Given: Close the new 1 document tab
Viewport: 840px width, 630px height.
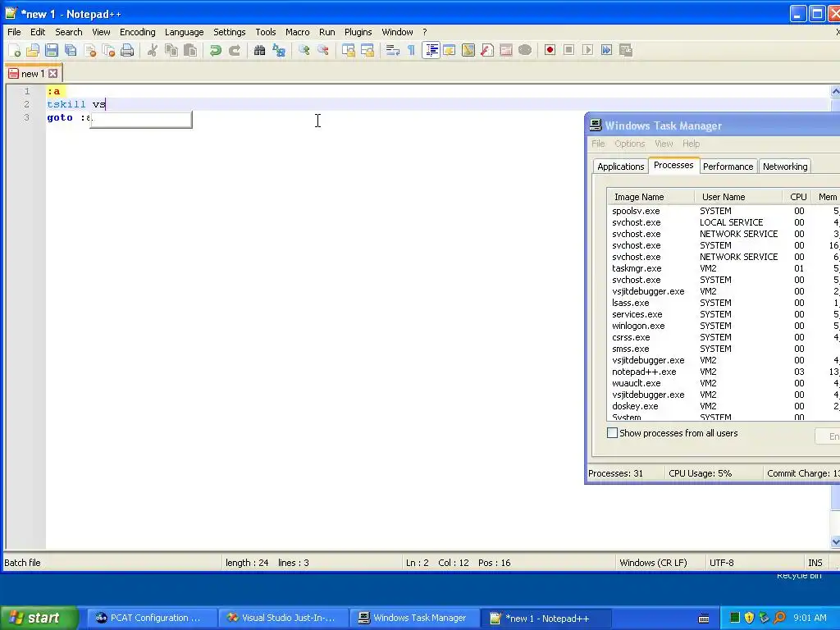Looking at the screenshot, I should tap(53, 73).
